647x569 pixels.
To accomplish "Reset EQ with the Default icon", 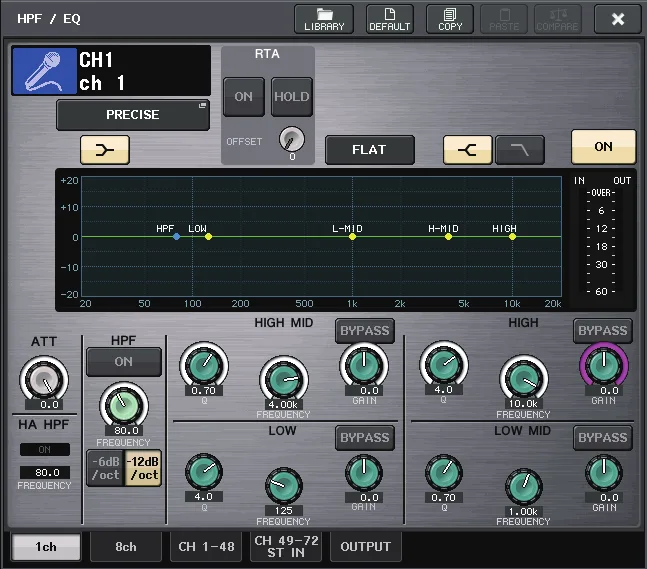I will 390,19.
